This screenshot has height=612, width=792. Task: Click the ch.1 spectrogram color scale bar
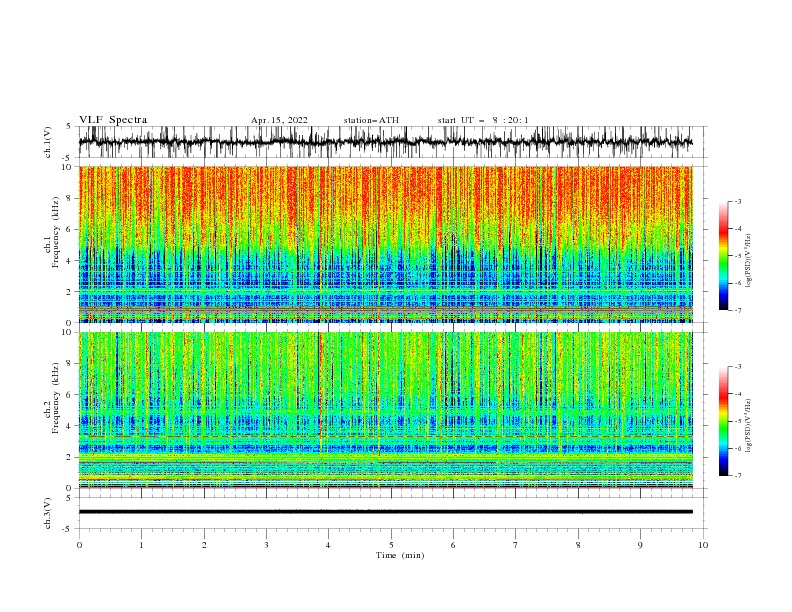tap(724, 256)
